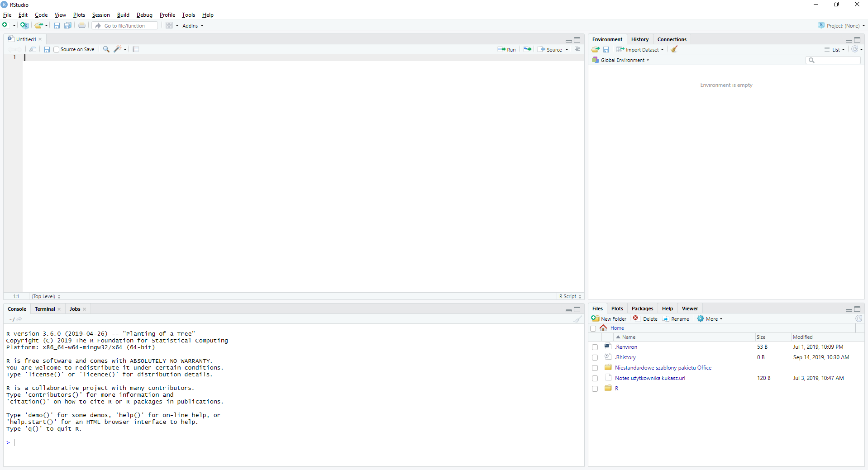
Task: Switch to the History tab
Action: 640,39
